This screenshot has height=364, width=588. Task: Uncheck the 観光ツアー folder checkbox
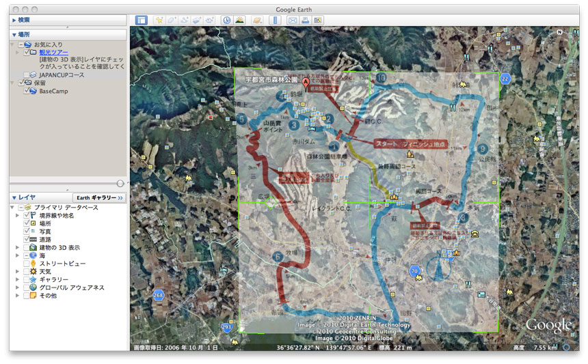(27, 53)
